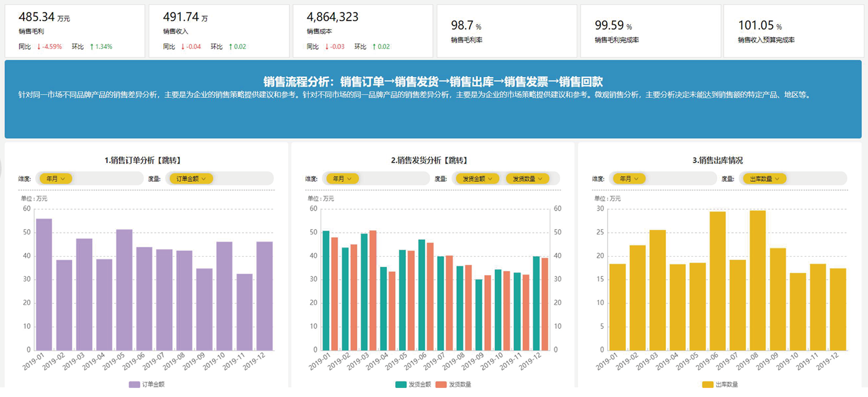This screenshot has height=397, width=868.
Task: Open 年月 dimension dropdown in 销售出库情况 chart
Action: click(629, 179)
